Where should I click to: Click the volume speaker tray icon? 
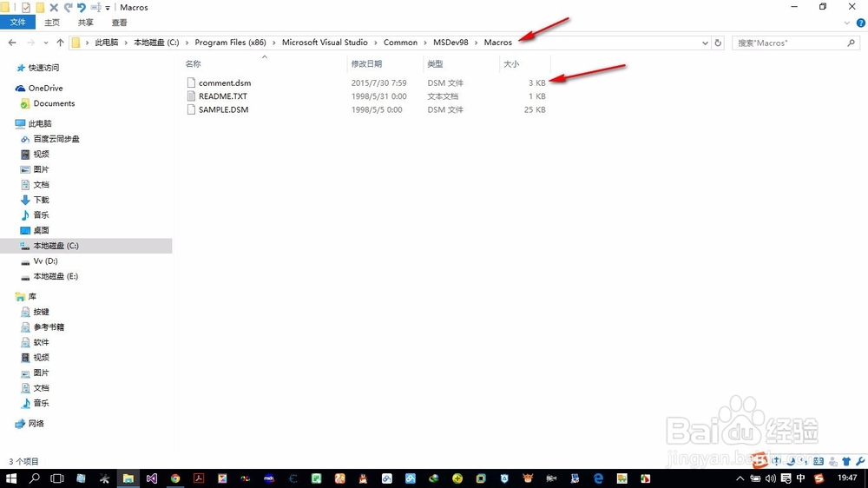tap(771, 478)
